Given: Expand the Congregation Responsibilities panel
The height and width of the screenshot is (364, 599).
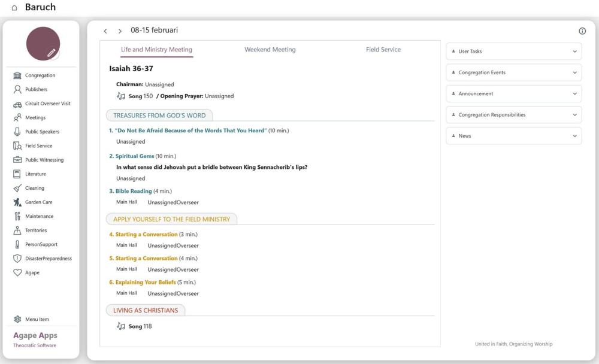Looking at the screenshot, I should pyautogui.click(x=574, y=115).
